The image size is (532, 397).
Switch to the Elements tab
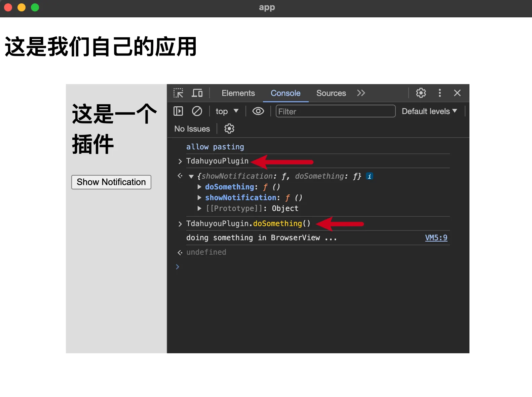click(238, 93)
